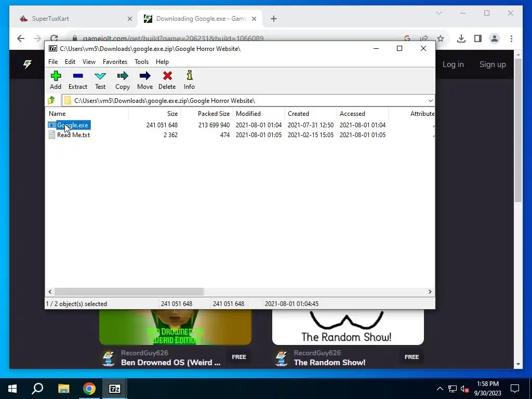The width and height of the screenshot is (532, 399).
Task: Click the Log in link on Game Jolt
Action: pos(453,64)
